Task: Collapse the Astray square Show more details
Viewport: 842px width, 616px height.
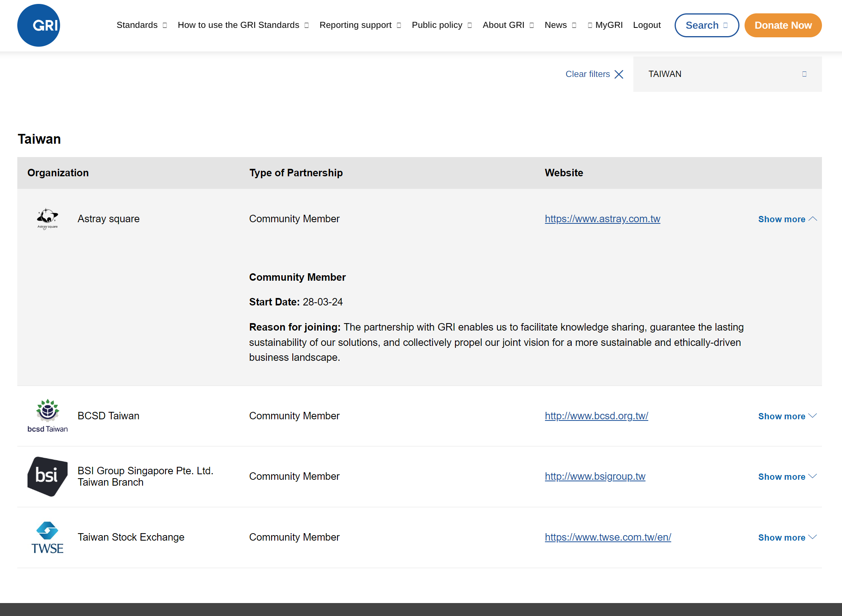Action: [x=787, y=219]
